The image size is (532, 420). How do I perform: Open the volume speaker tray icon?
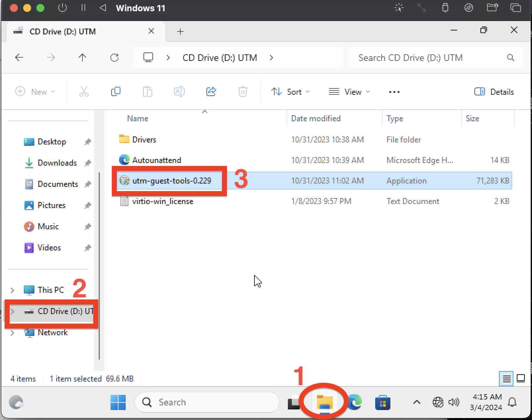click(x=454, y=402)
